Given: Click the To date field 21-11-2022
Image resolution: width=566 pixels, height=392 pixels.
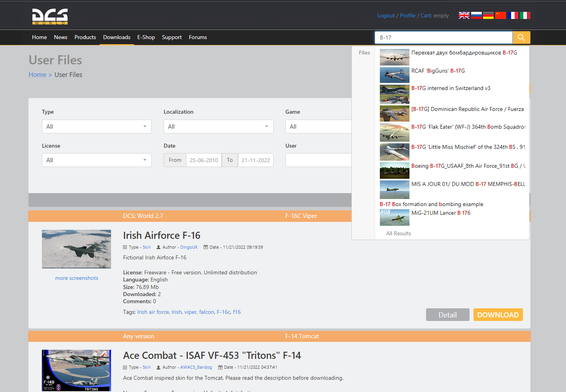Looking at the screenshot, I should 256,160.
